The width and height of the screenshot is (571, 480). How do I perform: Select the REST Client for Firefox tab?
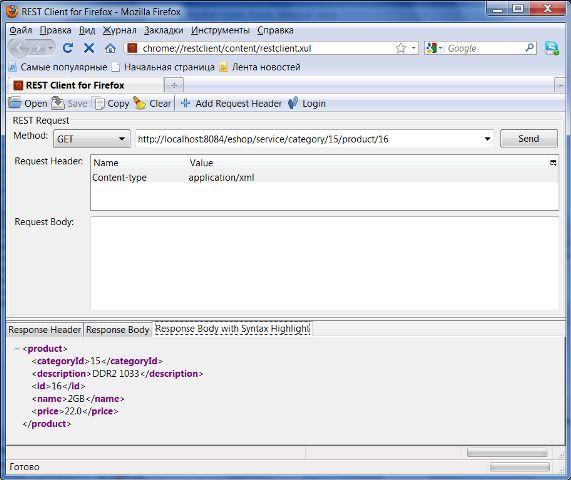click(x=86, y=85)
